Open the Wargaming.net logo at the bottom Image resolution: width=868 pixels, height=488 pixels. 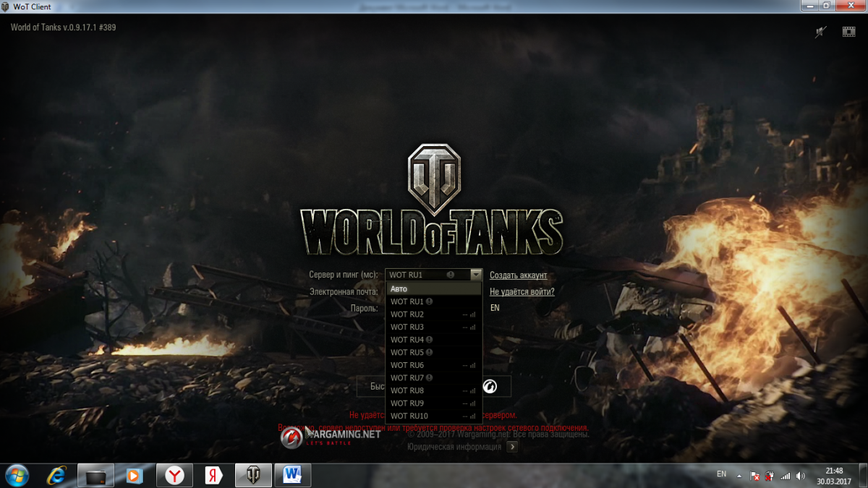[x=331, y=436]
